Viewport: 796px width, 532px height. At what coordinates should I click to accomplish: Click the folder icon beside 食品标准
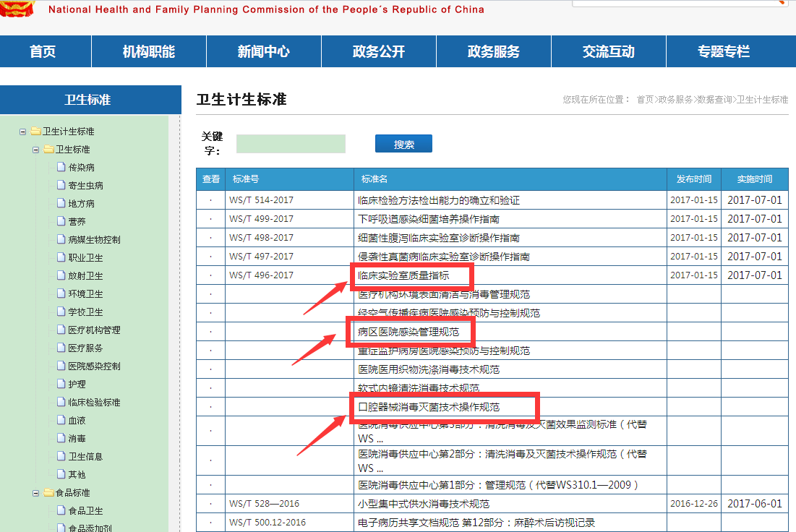pyautogui.click(x=48, y=492)
